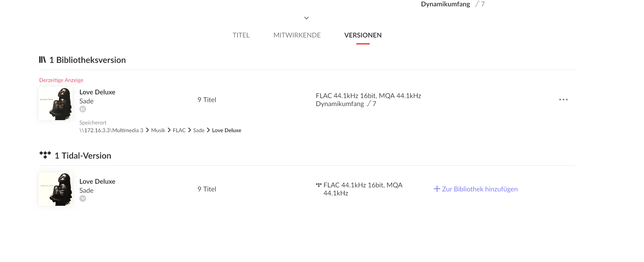
Task: Click the plus icon to add to library
Action: [437, 189]
